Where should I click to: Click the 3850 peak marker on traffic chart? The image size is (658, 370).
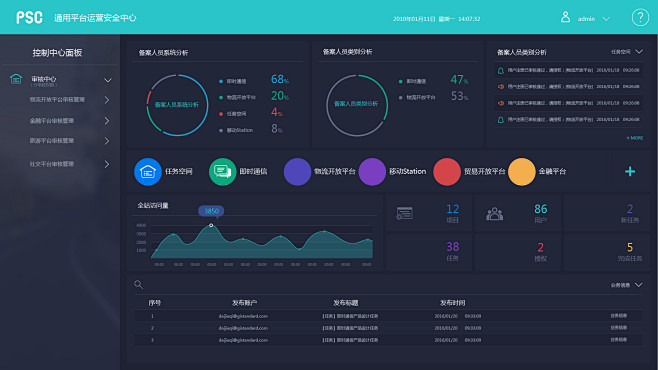pos(211,225)
